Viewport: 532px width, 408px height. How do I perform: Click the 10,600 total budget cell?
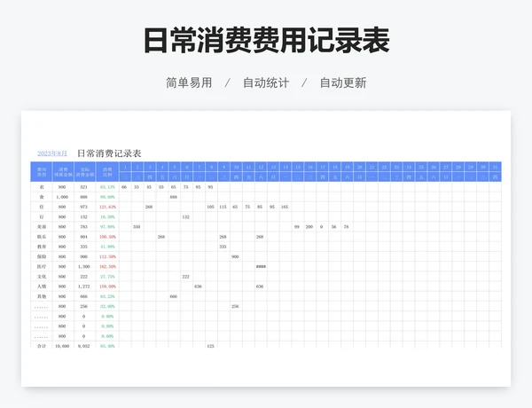62,346
